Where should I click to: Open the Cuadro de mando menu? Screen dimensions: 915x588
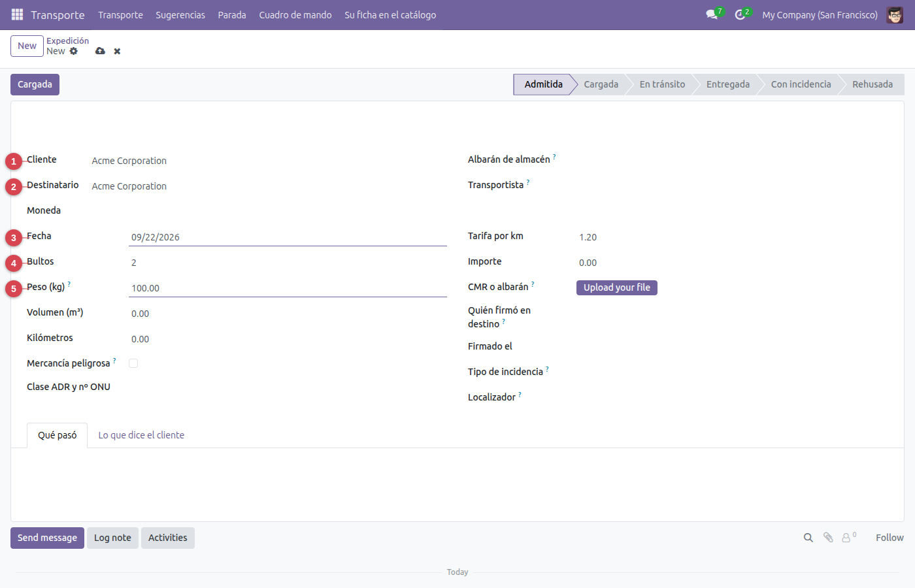(295, 14)
